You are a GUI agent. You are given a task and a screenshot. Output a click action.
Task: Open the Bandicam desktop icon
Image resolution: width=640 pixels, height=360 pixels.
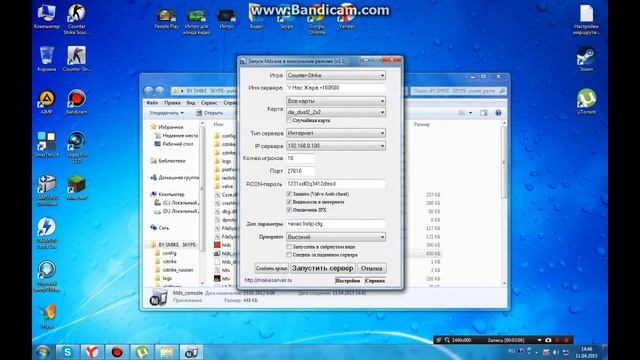pyautogui.click(x=76, y=102)
